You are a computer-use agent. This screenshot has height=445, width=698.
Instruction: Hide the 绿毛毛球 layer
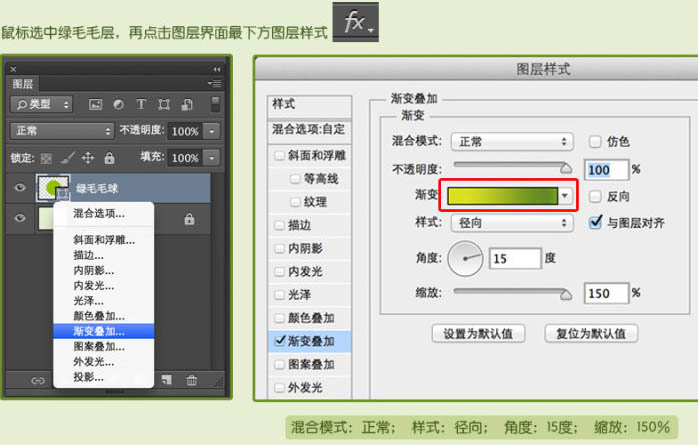[20, 187]
